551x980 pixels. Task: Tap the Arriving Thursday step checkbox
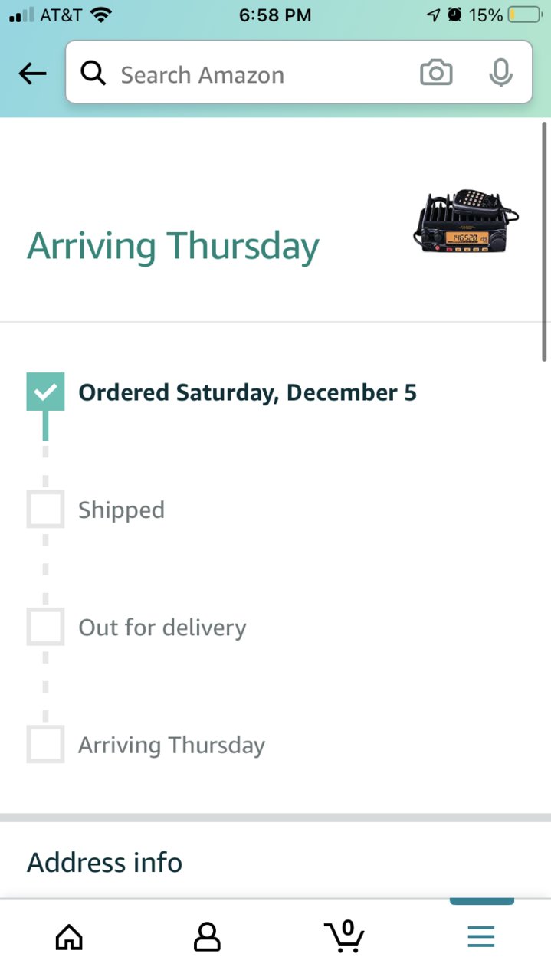[x=45, y=745]
